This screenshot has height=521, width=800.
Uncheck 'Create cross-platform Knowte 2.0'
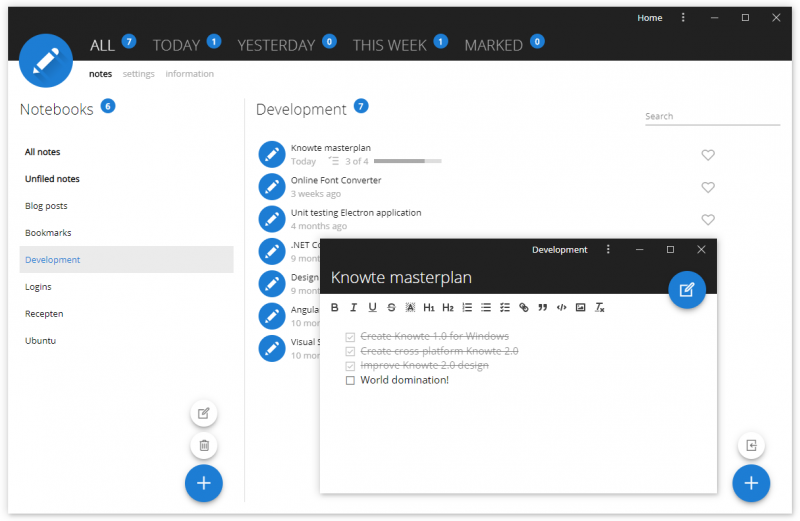[x=350, y=351]
